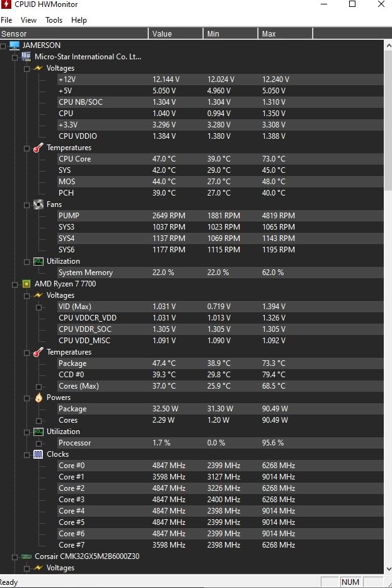Expand the Cores (Max) temperature entry

point(38,386)
